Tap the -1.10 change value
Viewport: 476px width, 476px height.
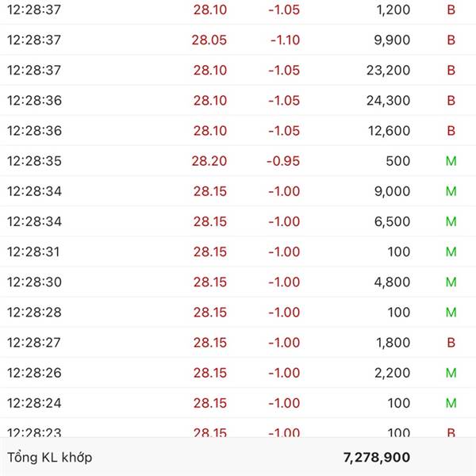point(285,40)
